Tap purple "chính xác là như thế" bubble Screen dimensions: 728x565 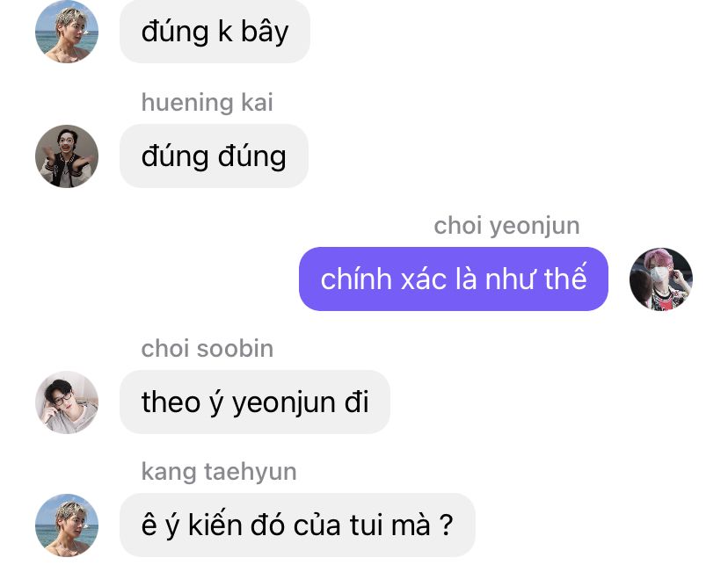pyautogui.click(x=454, y=279)
